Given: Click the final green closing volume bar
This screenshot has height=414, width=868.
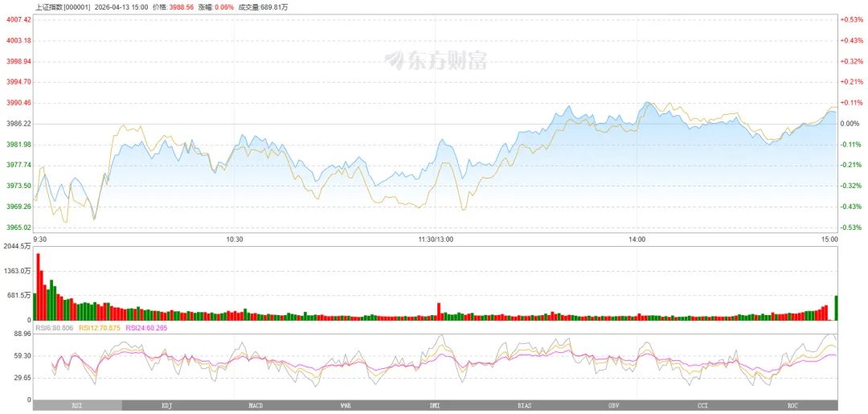Looking at the screenshot, I should coord(836,308).
